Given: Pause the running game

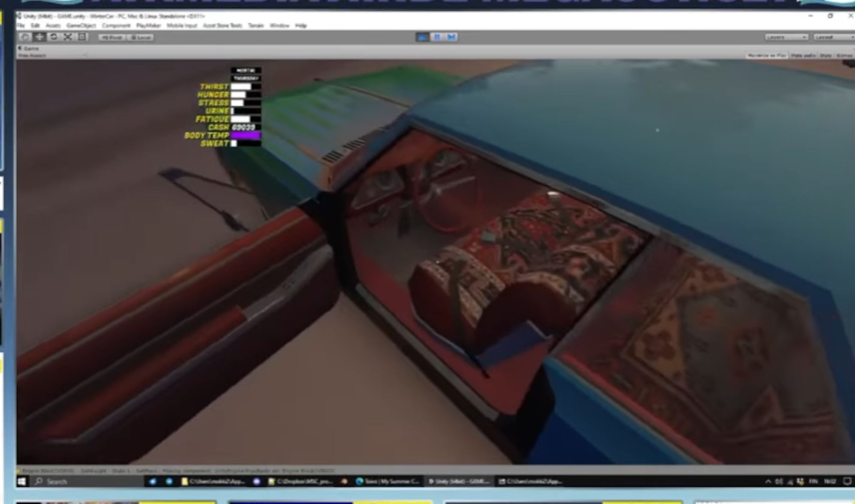Looking at the screenshot, I should (437, 37).
